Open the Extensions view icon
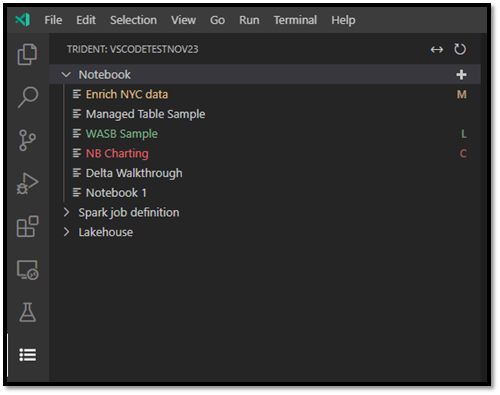The height and width of the screenshot is (395, 500). (27, 226)
